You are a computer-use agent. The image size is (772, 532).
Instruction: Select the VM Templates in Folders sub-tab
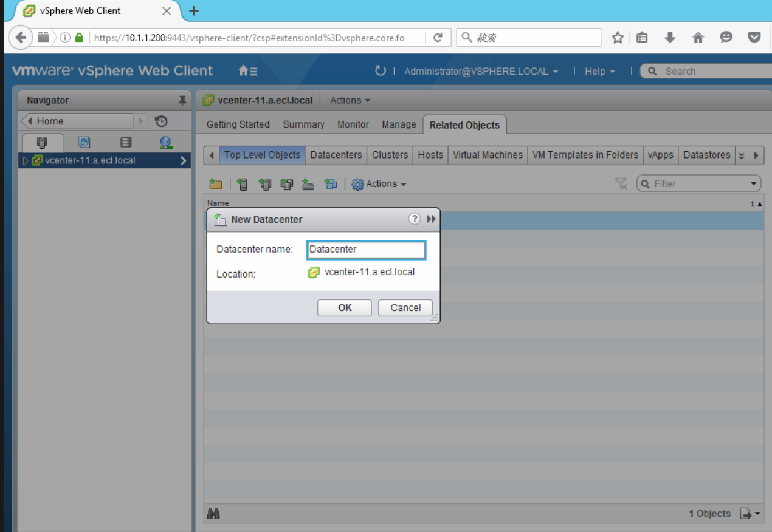(x=585, y=155)
